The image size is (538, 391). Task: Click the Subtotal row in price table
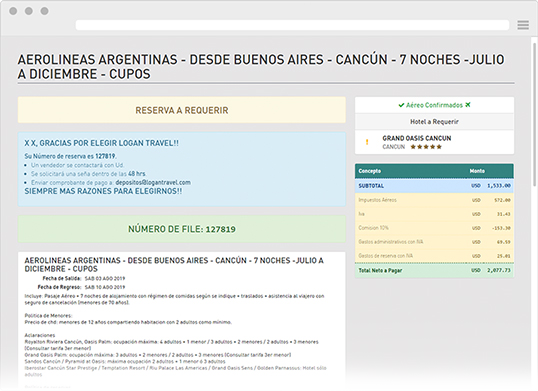(x=434, y=186)
